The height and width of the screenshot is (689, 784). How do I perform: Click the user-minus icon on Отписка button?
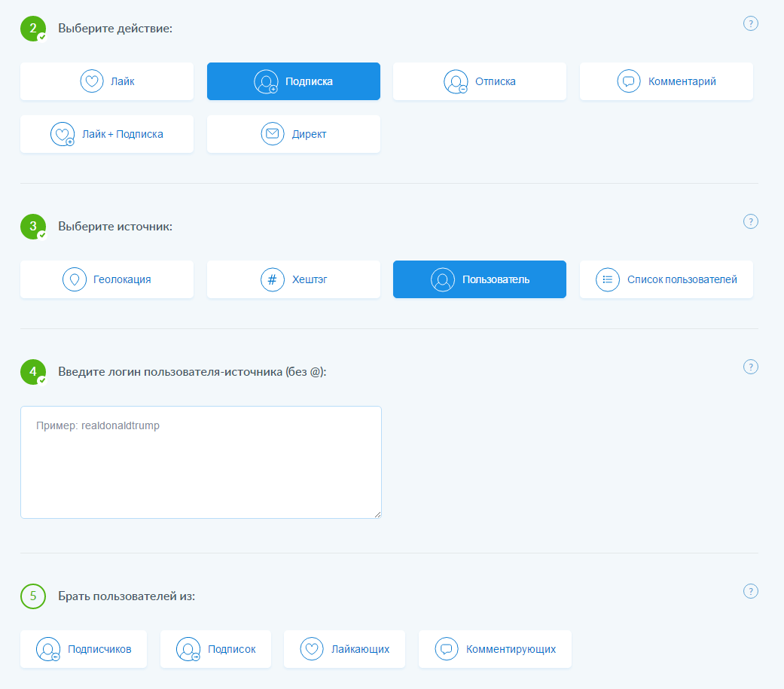455,81
